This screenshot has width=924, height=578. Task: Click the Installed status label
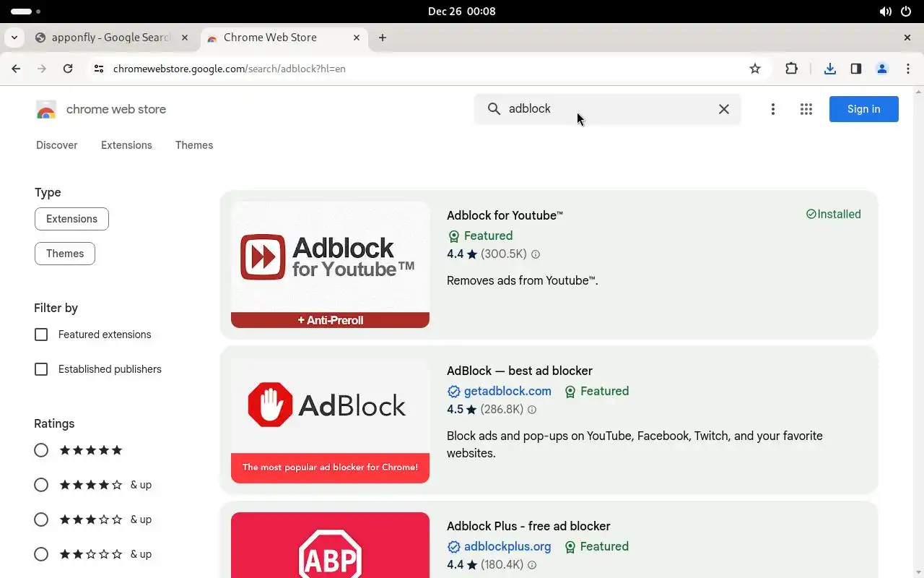pyautogui.click(x=834, y=214)
